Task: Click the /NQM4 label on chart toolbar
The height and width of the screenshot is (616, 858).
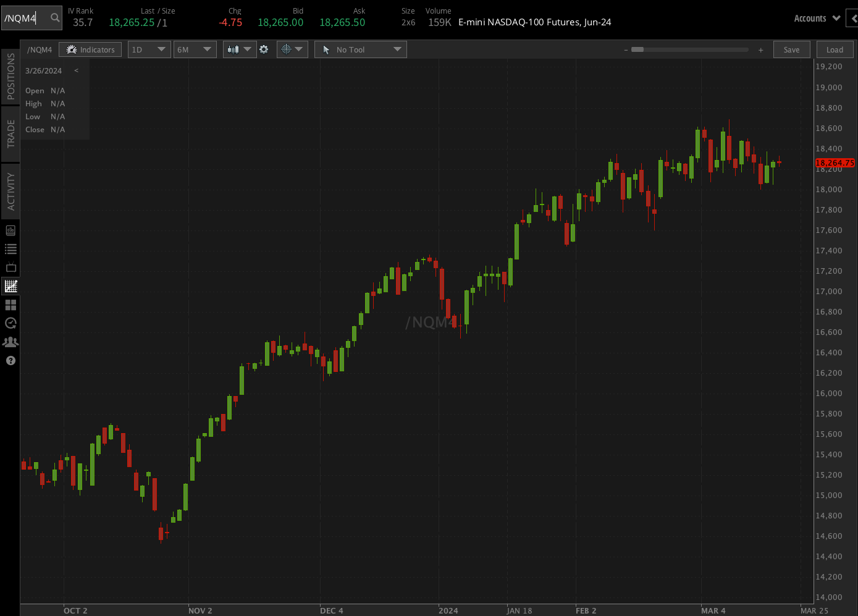Action: pos(40,49)
